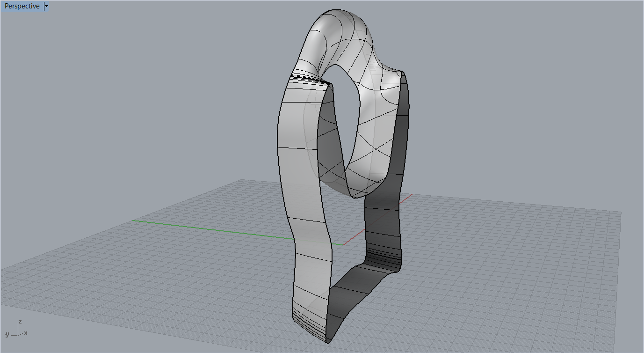
Task: Open the Perspective viewport dropdown arrow menu
Action: tap(46, 7)
